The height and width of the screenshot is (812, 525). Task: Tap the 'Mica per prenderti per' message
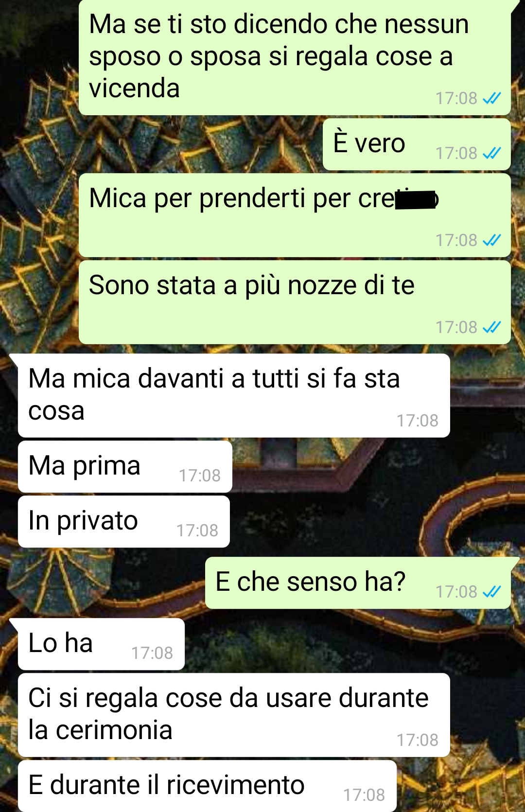point(295,215)
